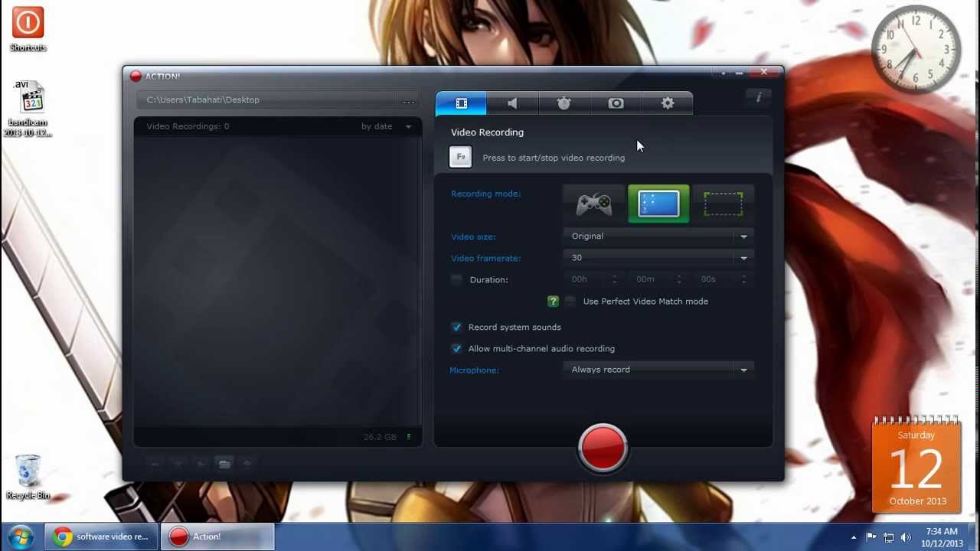The width and height of the screenshot is (980, 551).
Task: Click the orange calendar gadget
Action: point(917,465)
